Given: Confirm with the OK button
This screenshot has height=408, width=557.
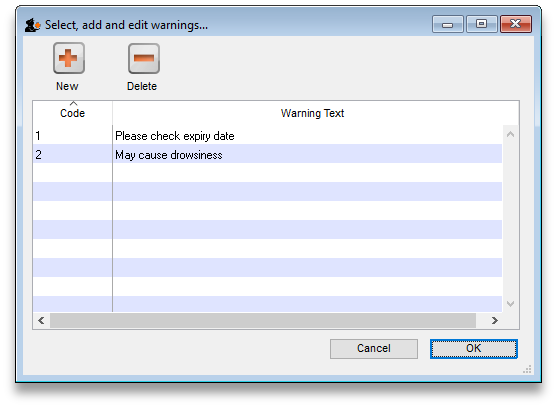Looking at the screenshot, I should (474, 348).
